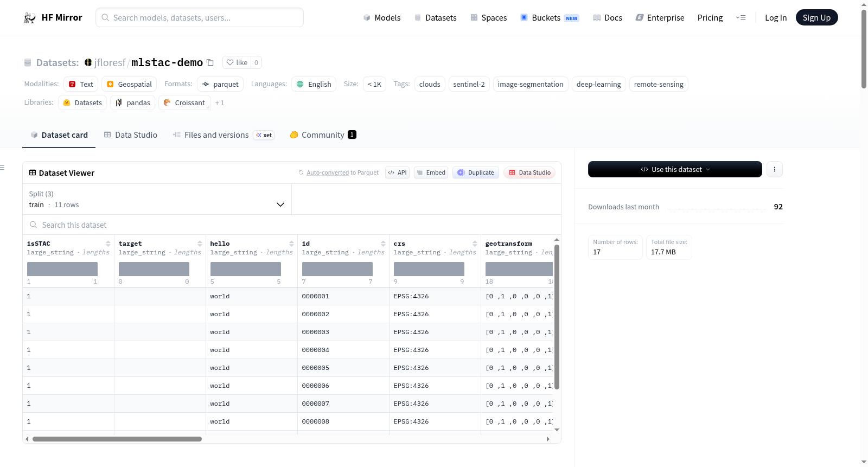The width and height of the screenshot is (868, 467).
Task: Click the Duplicate button
Action: (475, 172)
